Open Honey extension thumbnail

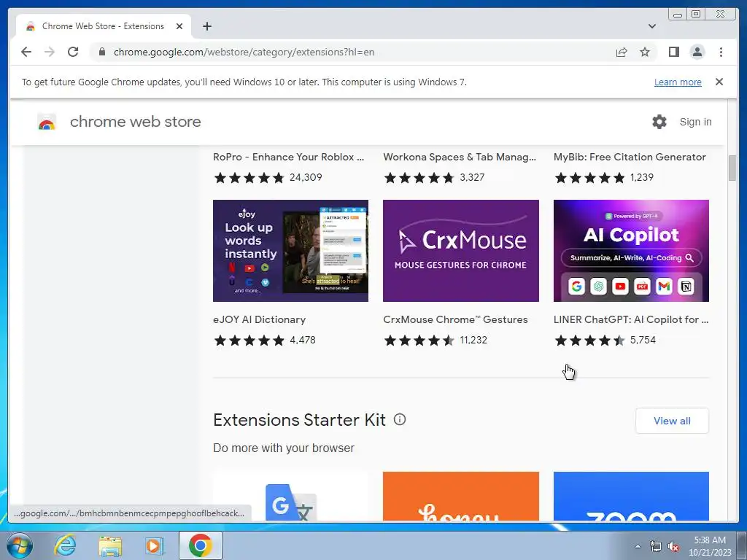coord(461,496)
